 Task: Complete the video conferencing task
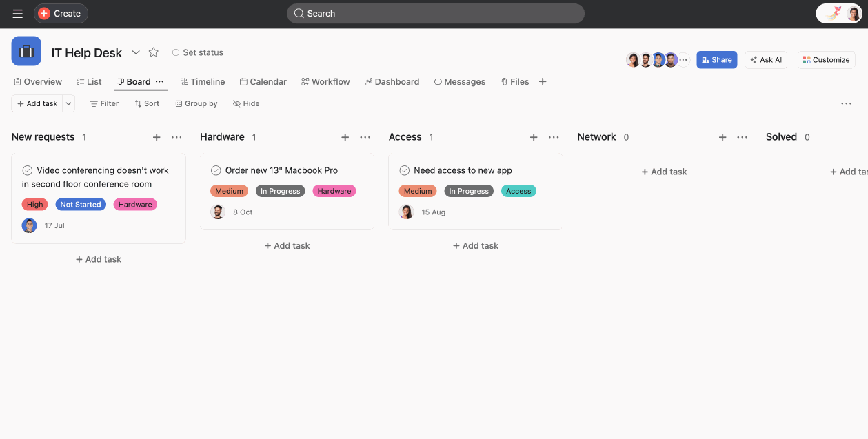click(28, 170)
